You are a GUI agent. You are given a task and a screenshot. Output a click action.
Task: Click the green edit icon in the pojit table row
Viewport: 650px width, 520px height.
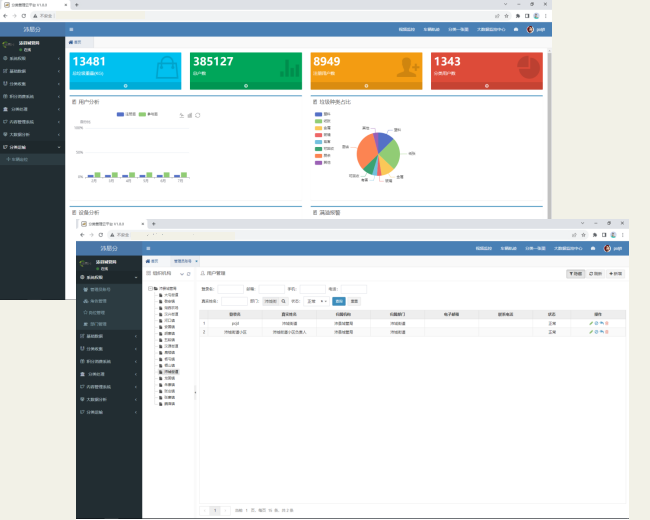pyautogui.click(x=592, y=324)
